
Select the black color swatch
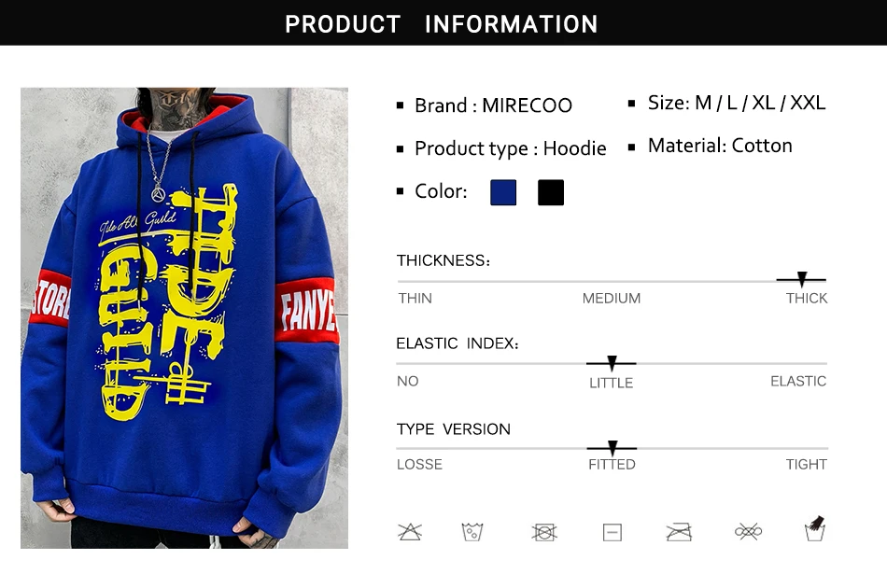(x=551, y=192)
